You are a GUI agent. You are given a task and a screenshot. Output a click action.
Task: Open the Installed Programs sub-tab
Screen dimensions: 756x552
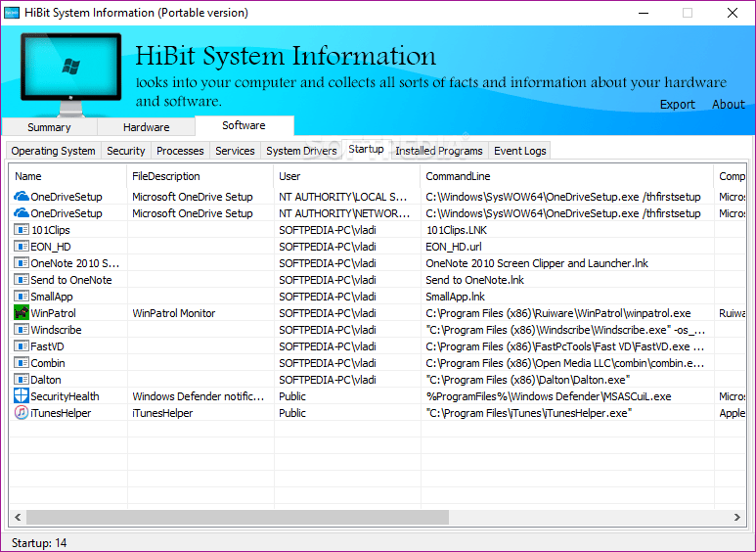[x=439, y=151]
